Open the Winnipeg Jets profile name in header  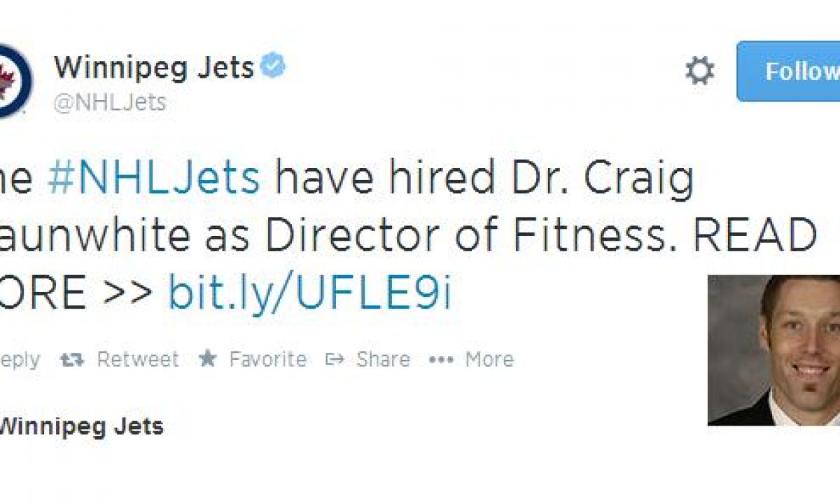pos(154,68)
